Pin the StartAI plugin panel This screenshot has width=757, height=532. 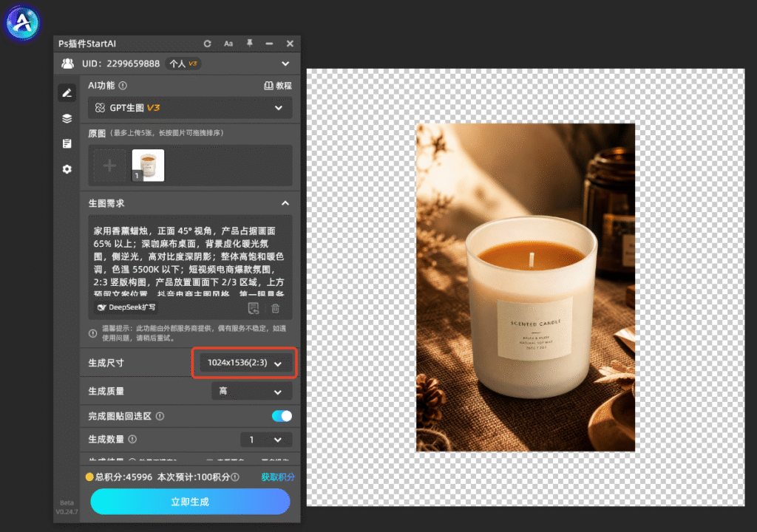coord(250,44)
